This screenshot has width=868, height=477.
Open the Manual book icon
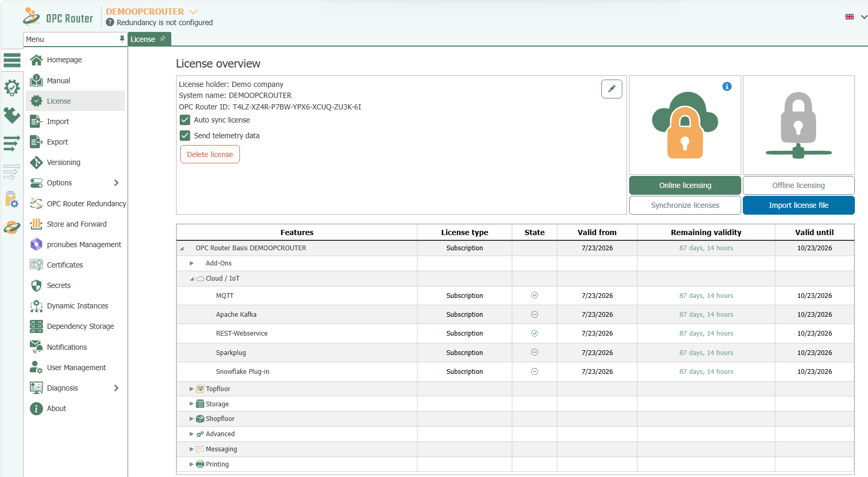[x=36, y=81]
